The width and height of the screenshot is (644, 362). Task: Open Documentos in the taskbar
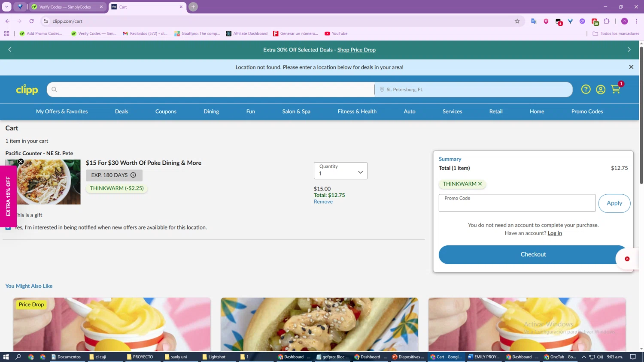coord(66,357)
